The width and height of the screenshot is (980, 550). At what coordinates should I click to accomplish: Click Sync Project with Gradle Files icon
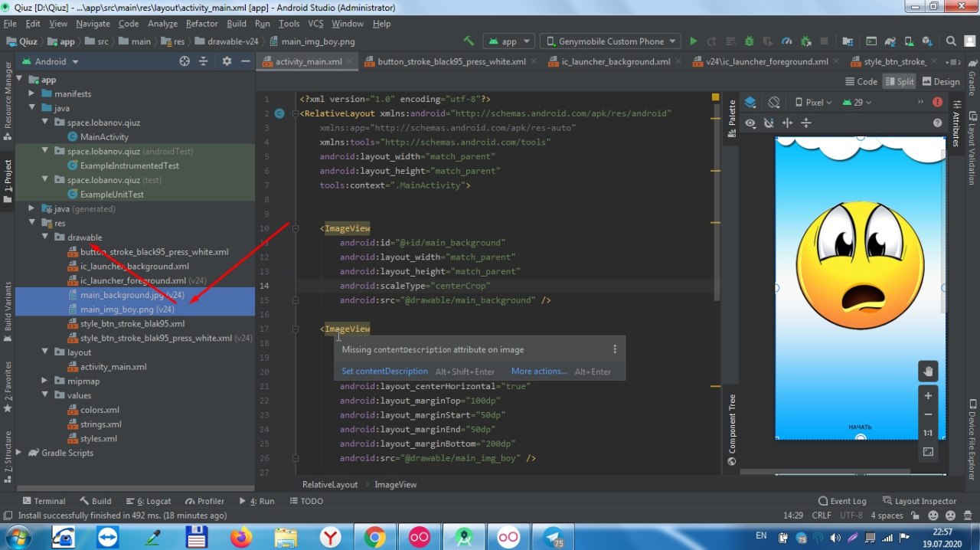(x=889, y=41)
